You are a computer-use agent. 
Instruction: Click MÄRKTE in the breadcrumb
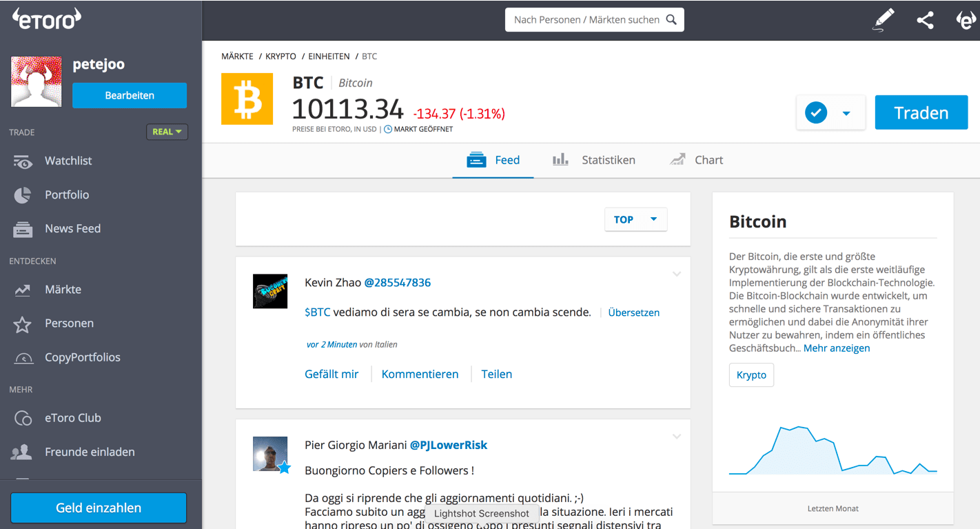click(x=238, y=57)
